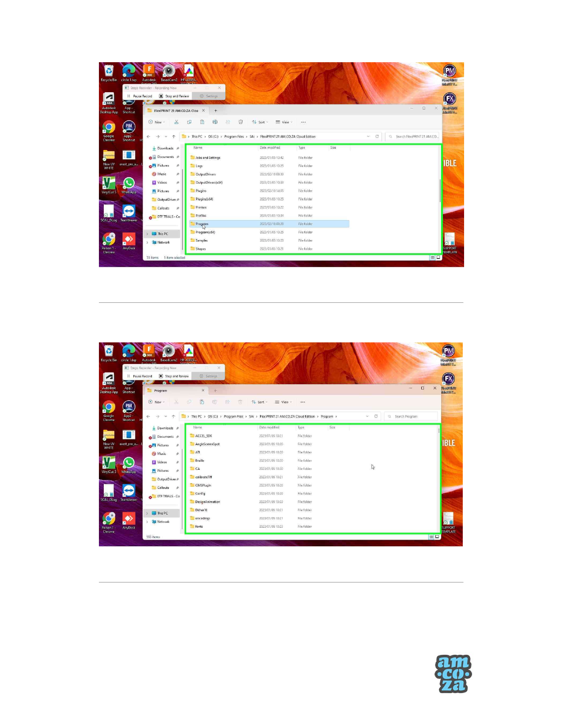
Task: Open the Program folder in the top screenshot
Action: pyautogui.click(x=202, y=224)
